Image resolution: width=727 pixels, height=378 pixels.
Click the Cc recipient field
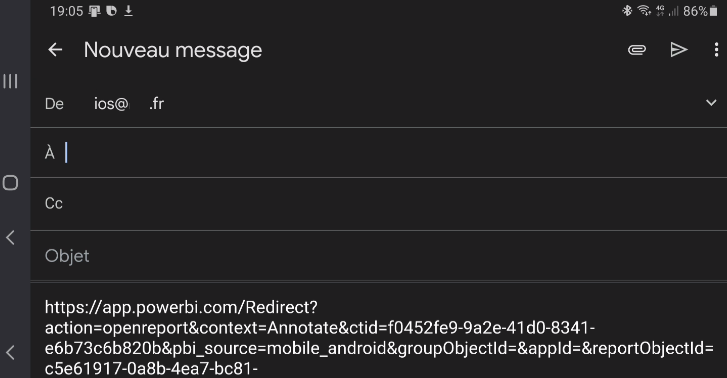[379, 204]
